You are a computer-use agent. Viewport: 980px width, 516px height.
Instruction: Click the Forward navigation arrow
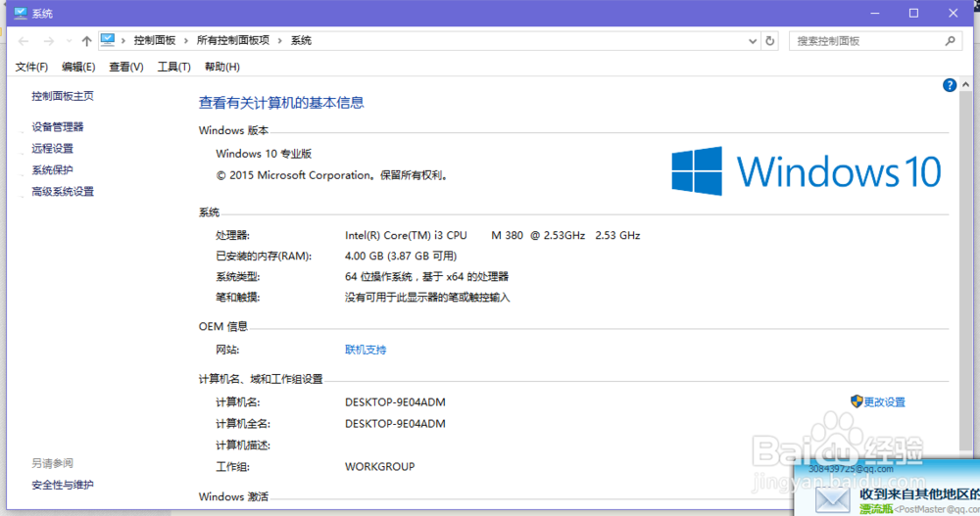(x=48, y=41)
